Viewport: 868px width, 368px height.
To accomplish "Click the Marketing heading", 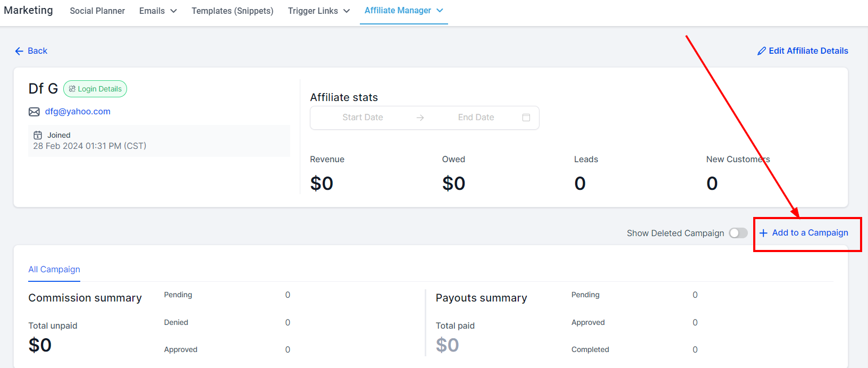I will pyautogui.click(x=28, y=11).
